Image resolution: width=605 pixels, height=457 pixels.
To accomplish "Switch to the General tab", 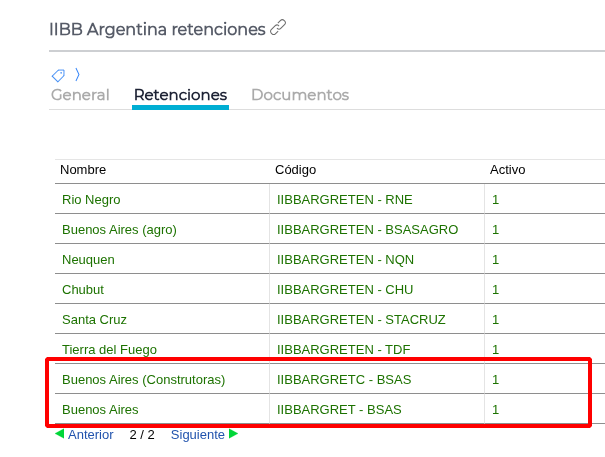I will [x=80, y=95].
